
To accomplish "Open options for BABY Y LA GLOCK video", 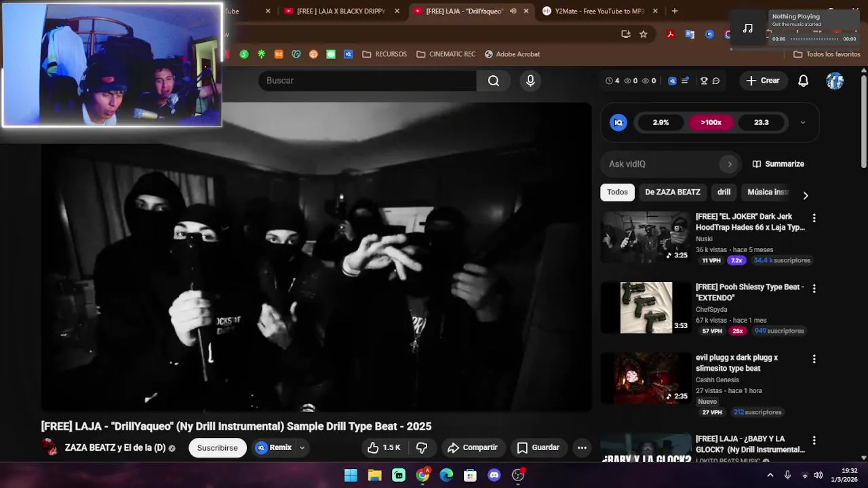I will tap(814, 441).
